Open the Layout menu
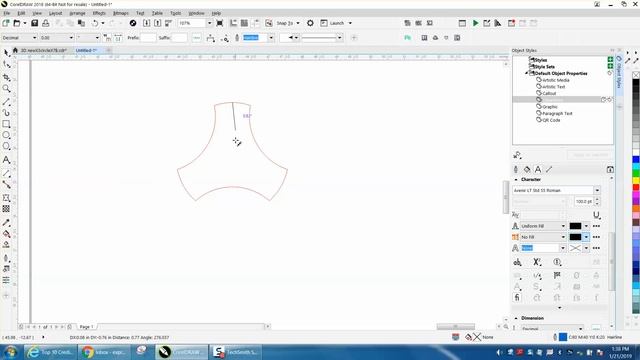 (x=56, y=13)
